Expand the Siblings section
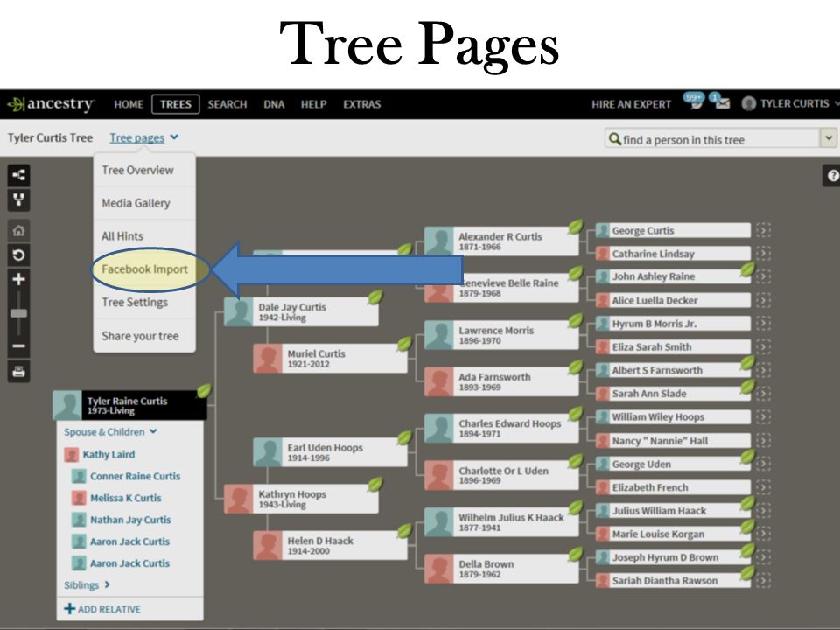Image resolution: width=840 pixels, height=630 pixels. [87, 585]
